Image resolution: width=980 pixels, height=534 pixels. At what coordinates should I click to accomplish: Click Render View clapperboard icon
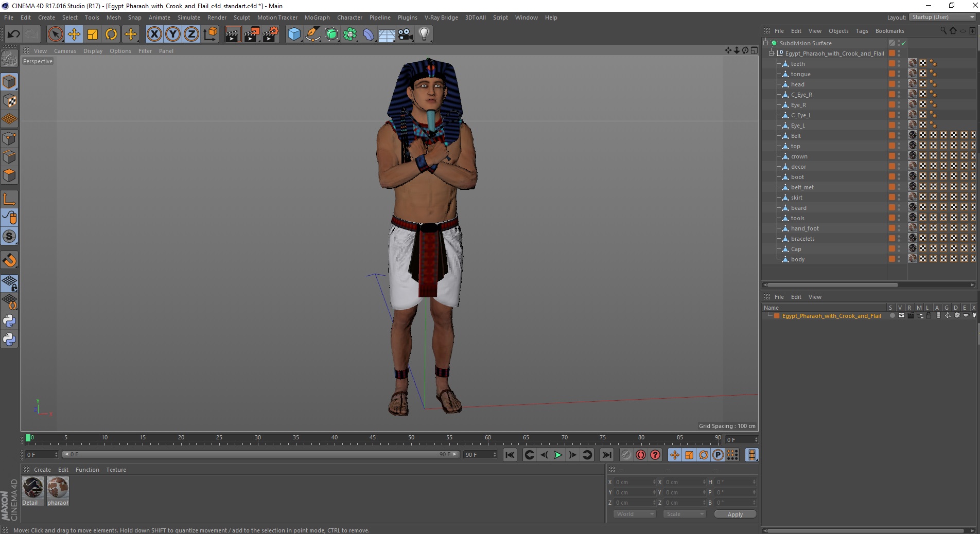233,34
